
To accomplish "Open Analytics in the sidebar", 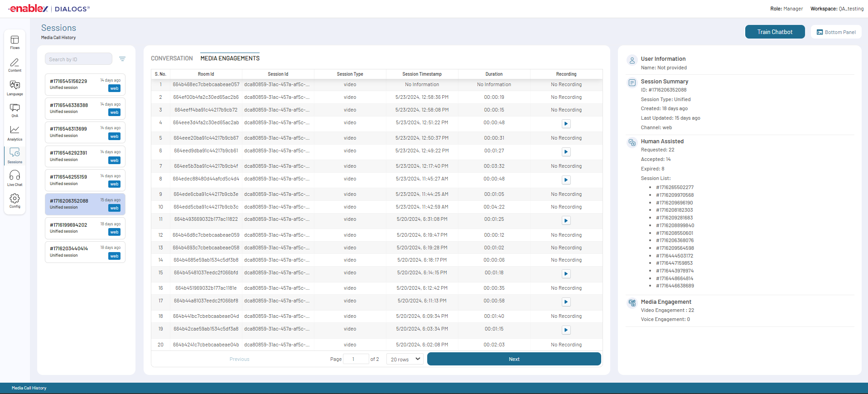I will [x=14, y=133].
